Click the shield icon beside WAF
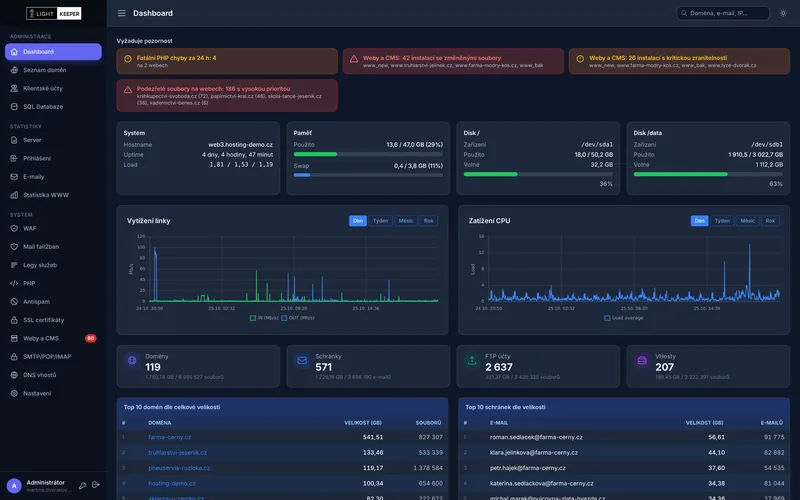This screenshot has height=500, width=800. [14, 228]
